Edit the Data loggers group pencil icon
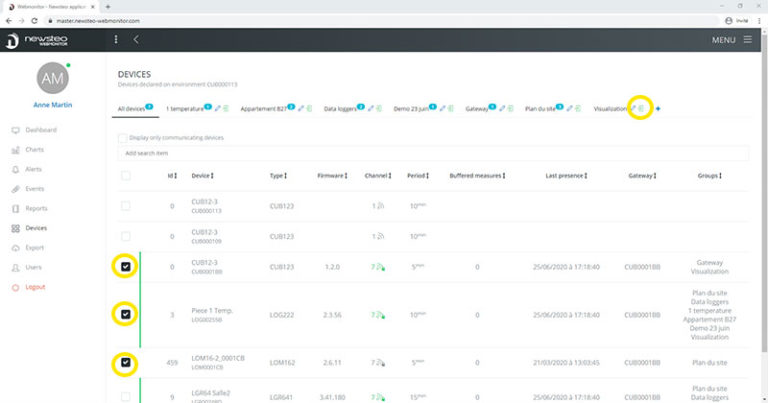This screenshot has height=403, width=768. click(x=370, y=108)
